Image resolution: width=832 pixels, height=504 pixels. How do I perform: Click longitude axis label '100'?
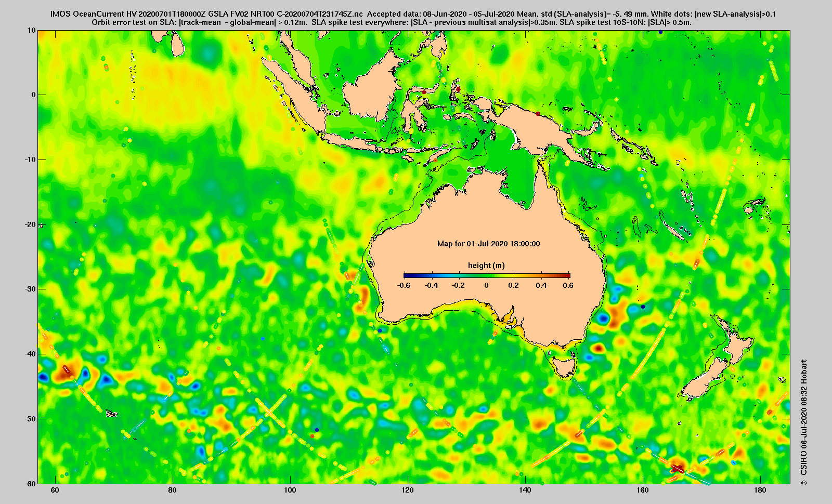(290, 490)
